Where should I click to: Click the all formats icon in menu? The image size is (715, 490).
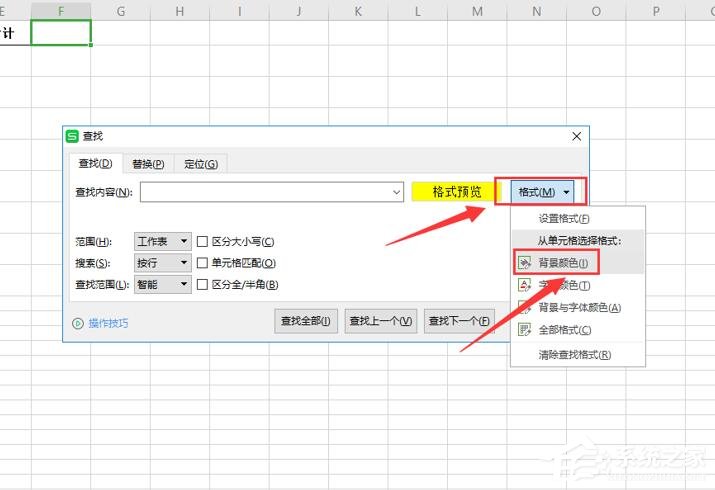(x=523, y=330)
